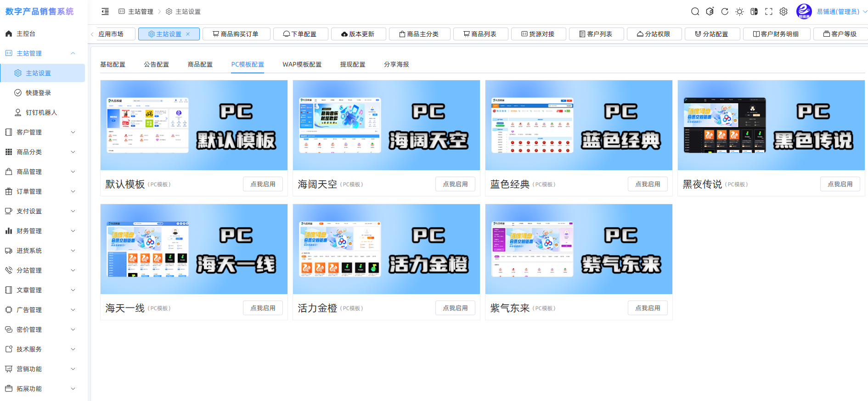Click the 黑色传说 preview thumbnail
Viewport: 868px width, 401px height.
771,125
